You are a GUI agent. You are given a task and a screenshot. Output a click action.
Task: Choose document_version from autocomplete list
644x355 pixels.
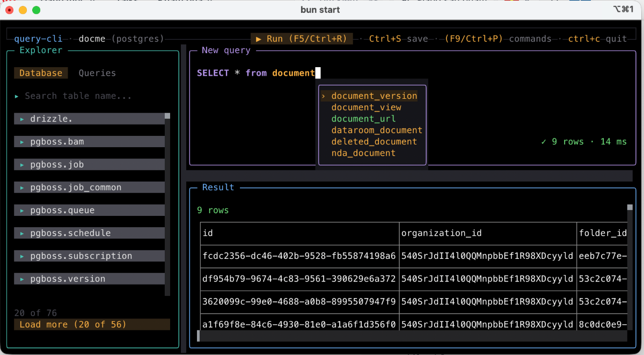coord(374,96)
